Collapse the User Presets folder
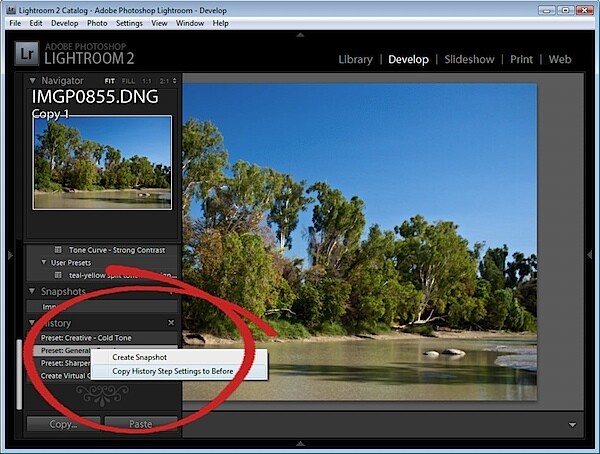The height and width of the screenshot is (454, 600). coord(44,262)
